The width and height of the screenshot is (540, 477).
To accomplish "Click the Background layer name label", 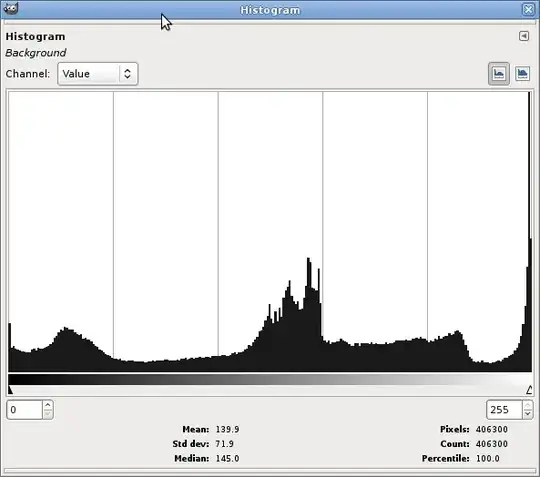I will coord(36,53).
